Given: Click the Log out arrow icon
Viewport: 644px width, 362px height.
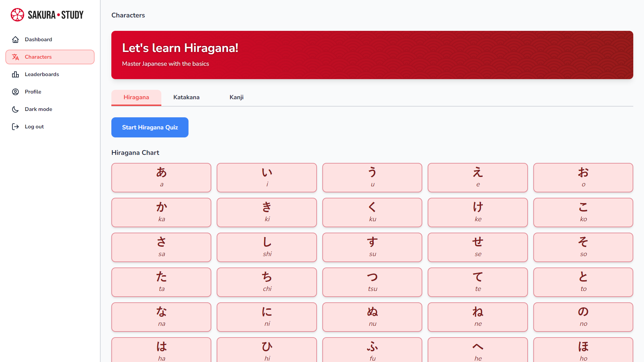Looking at the screenshot, I should 15,127.
